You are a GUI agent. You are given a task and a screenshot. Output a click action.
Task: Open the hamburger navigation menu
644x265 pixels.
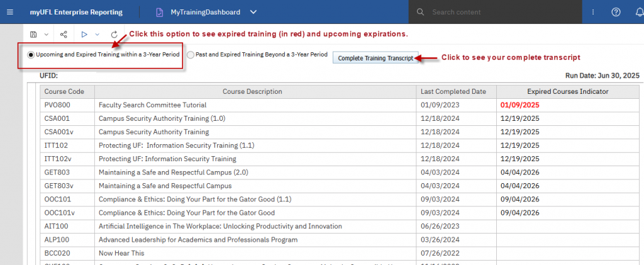[x=10, y=12]
